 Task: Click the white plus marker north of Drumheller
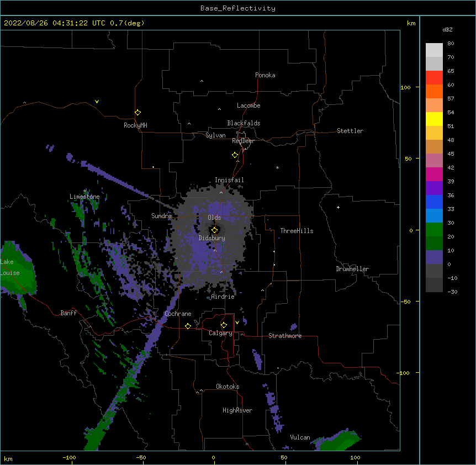338,207
